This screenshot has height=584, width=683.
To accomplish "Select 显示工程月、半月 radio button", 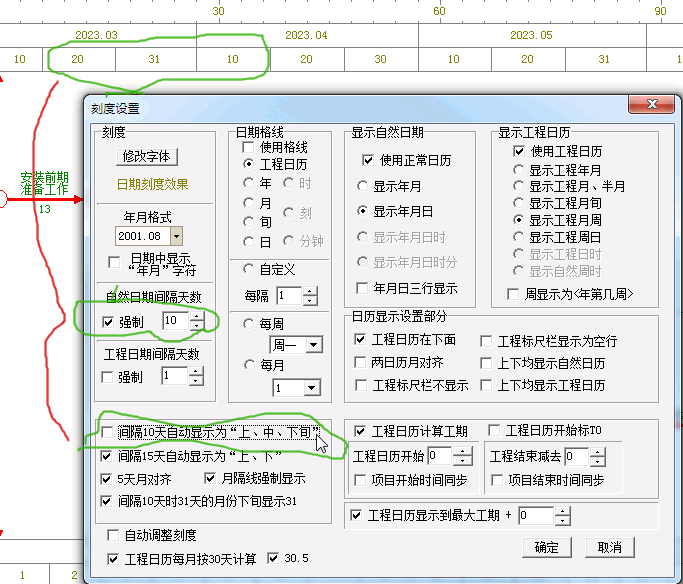I will pos(518,186).
